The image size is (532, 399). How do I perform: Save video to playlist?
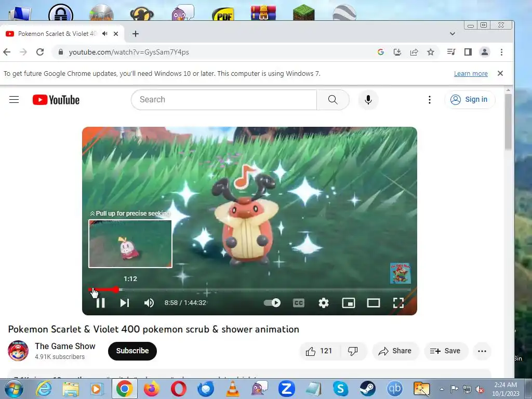[x=445, y=351]
